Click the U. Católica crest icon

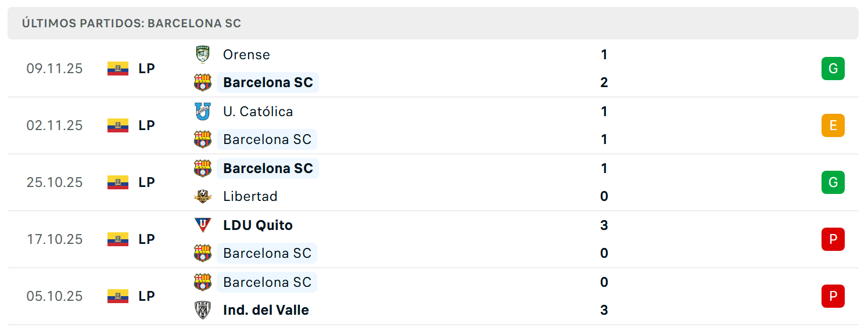(x=202, y=111)
